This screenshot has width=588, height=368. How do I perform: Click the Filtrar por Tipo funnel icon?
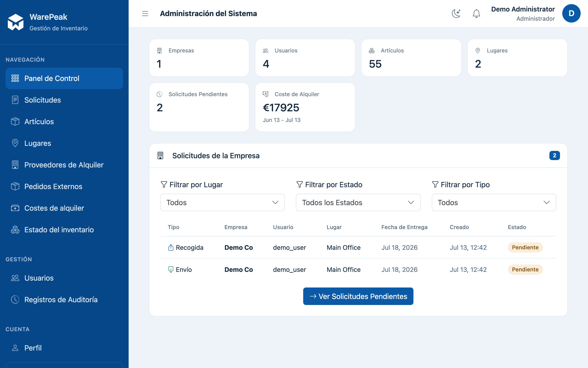click(435, 184)
